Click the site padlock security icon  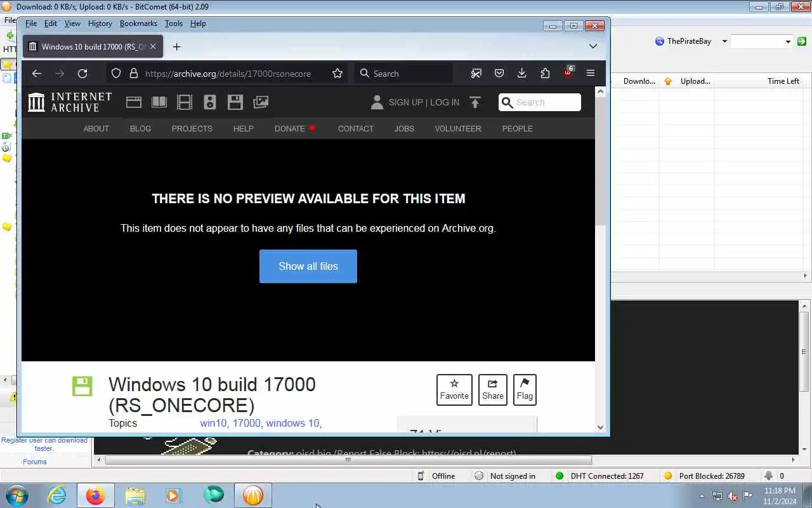tap(134, 74)
